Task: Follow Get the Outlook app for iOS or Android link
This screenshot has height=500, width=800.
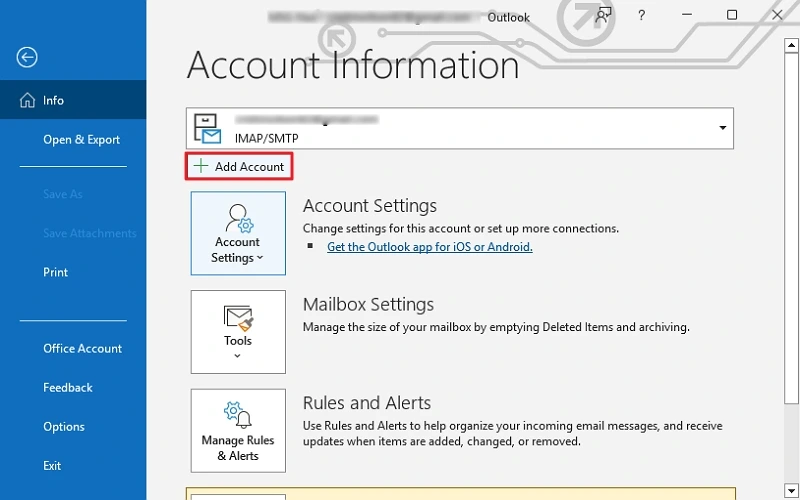Action: 430,247
